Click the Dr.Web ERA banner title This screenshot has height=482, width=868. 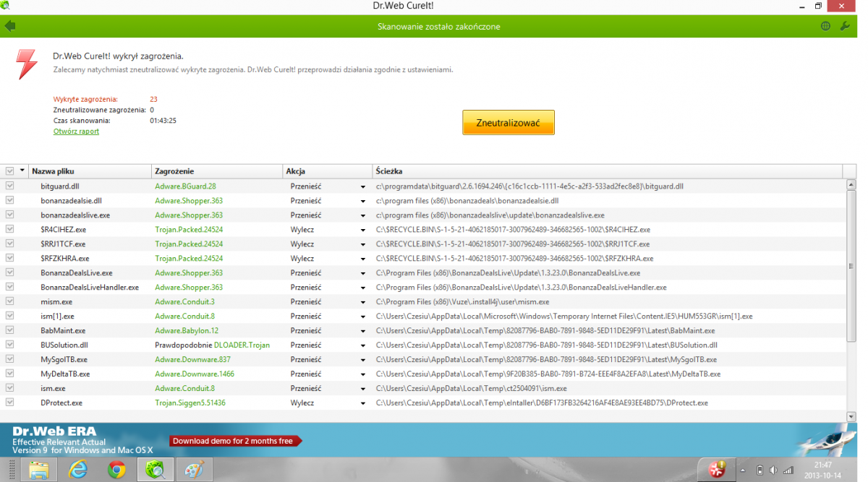[x=54, y=431]
